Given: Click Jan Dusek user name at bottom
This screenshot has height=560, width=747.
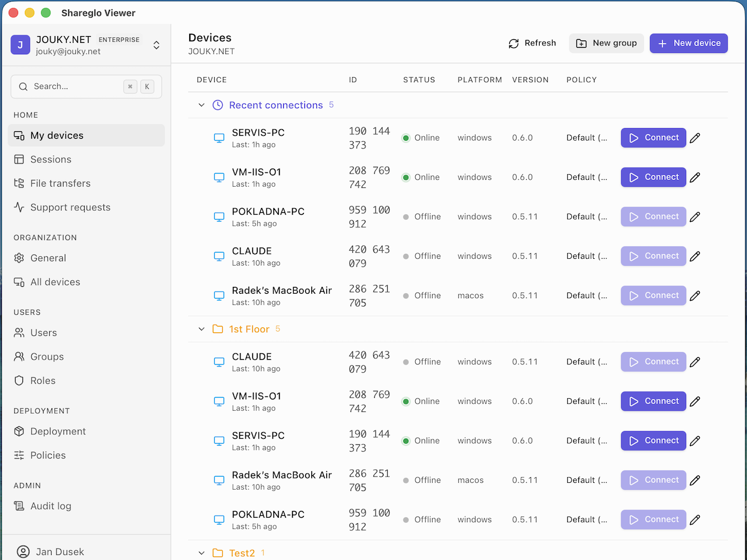Looking at the screenshot, I should (60, 551).
